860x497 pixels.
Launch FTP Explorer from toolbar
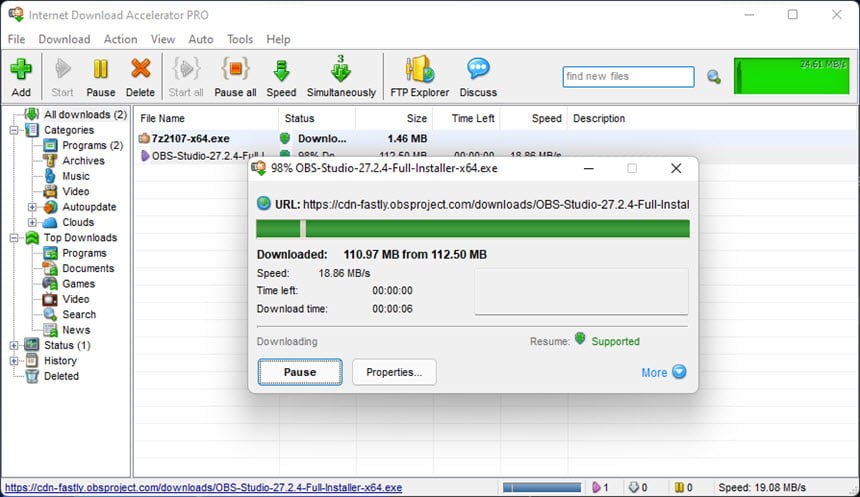point(420,77)
